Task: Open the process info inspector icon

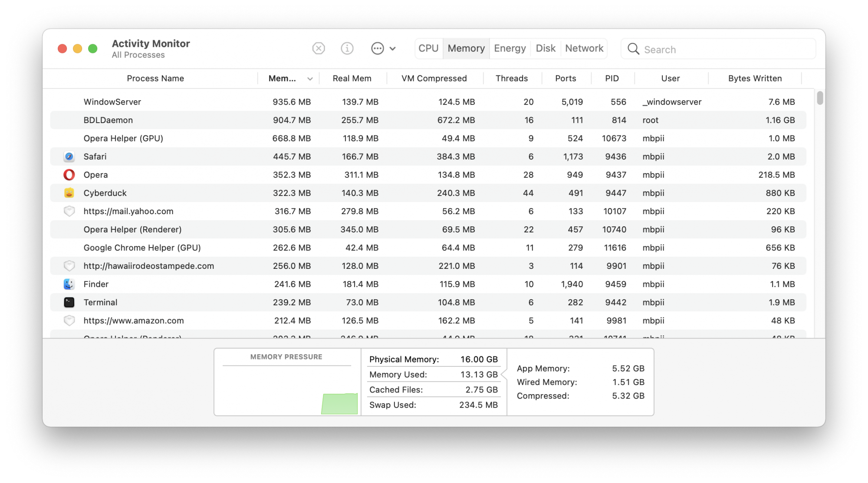Action: point(347,48)
